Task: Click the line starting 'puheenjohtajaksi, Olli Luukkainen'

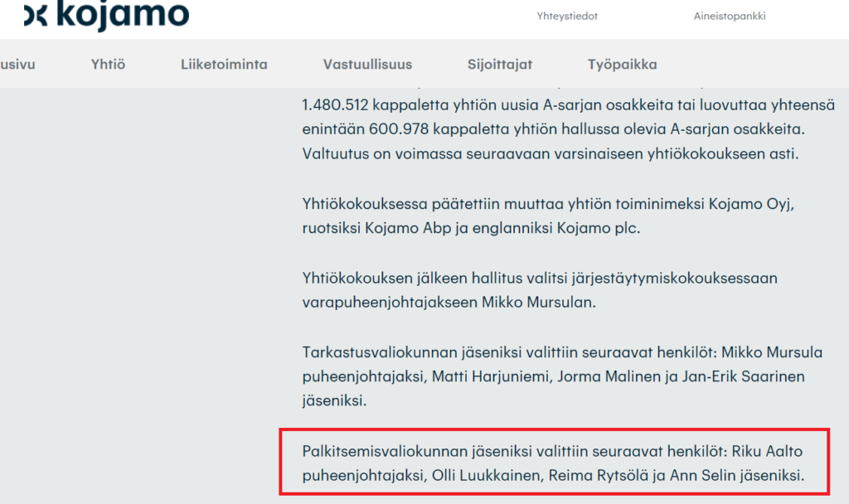Action: pyautogui.click(x=553, y=475)
